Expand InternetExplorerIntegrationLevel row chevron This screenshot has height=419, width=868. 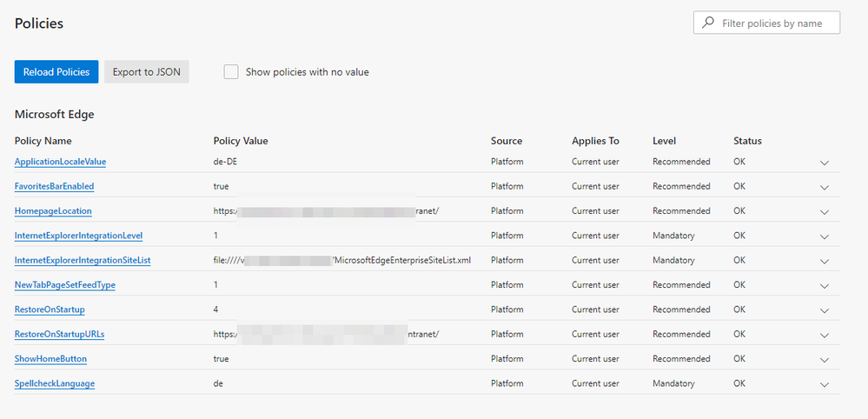click(x=825, y=236)
